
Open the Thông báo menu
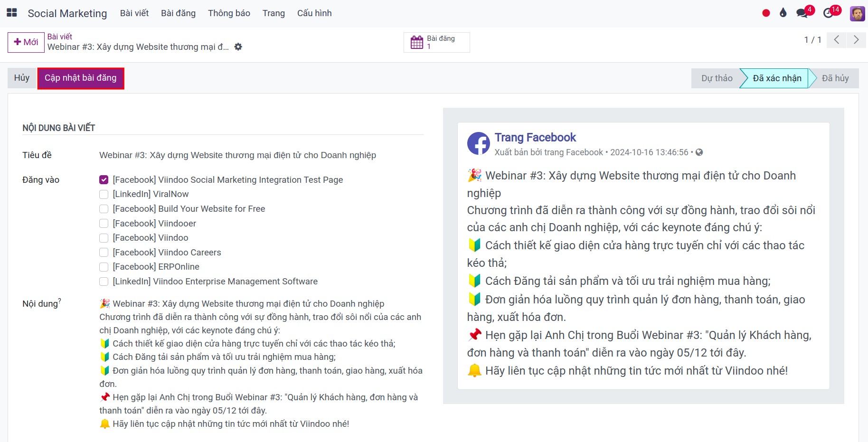click(229, 13)
